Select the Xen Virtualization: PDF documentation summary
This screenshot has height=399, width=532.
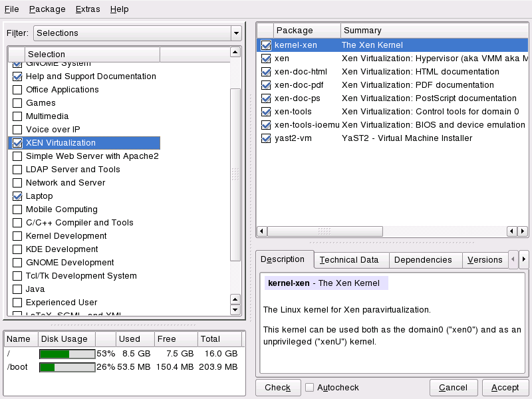tap(418, 85)
